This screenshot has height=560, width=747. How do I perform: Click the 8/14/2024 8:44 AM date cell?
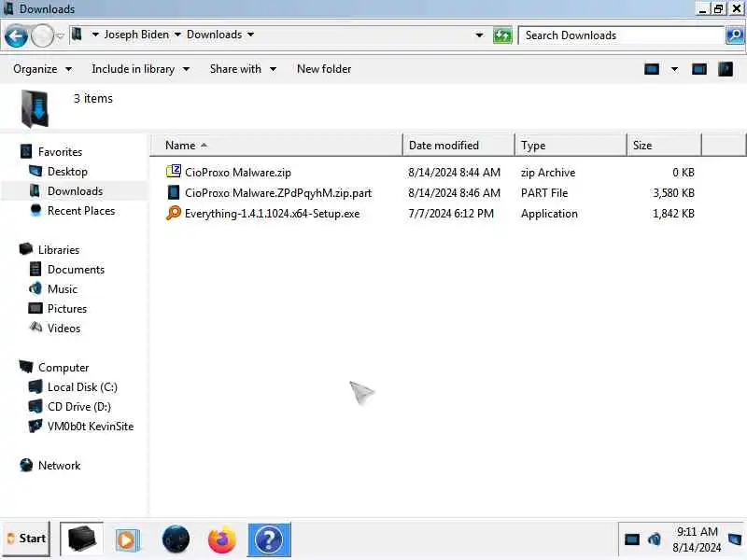pos(454,173)
